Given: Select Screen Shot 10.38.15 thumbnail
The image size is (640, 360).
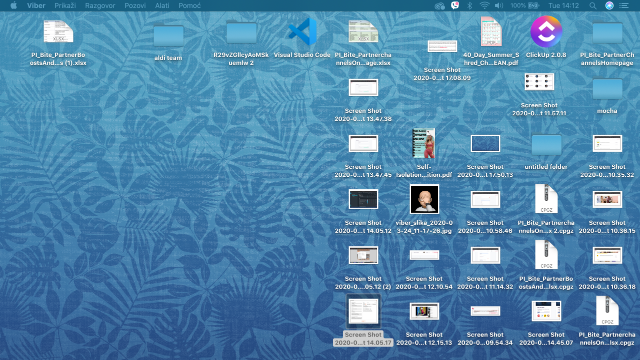Looking at the screenshot, I should [x=607, y=200].
